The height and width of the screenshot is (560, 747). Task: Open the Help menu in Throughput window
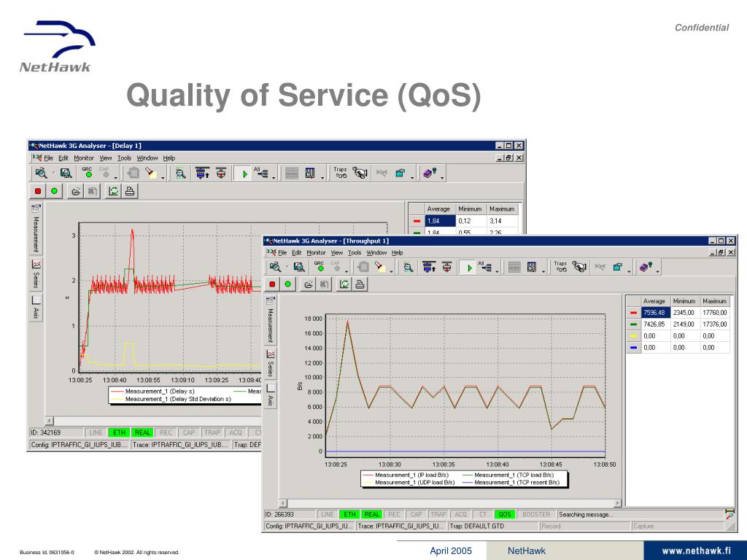pyautogui.click(x=398, y=253)
